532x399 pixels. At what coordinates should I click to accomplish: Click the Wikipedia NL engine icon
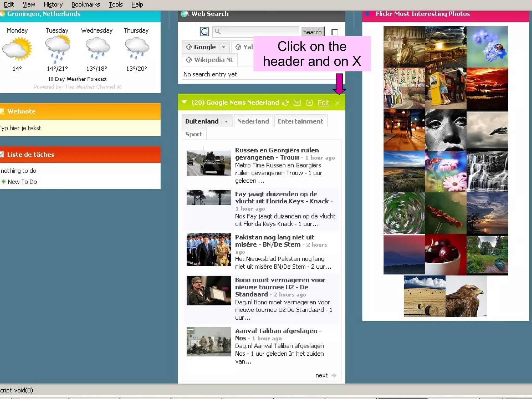(x=189, y=60)
